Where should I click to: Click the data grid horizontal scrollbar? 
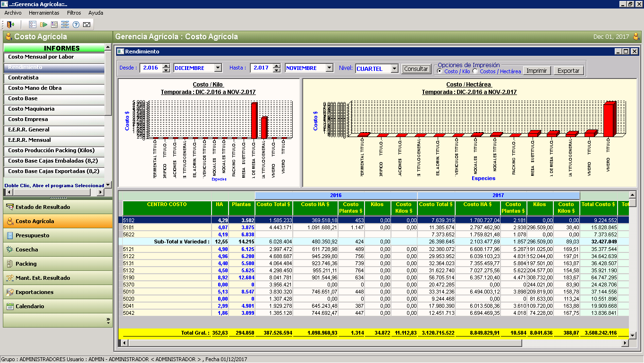pyautogui.click(x=375, y=342)
